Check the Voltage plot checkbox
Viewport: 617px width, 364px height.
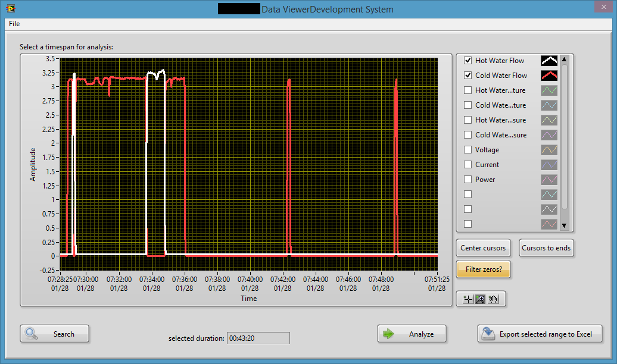468,150
